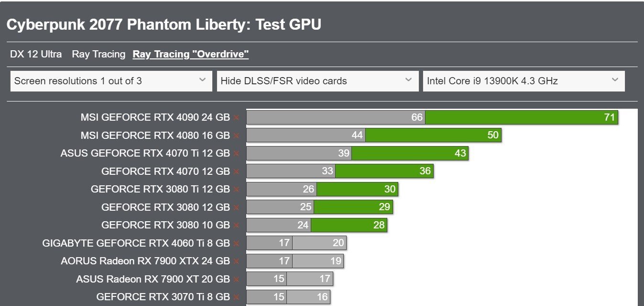This screenshot has height=306, width=644.
Task: Click the green 71 fps bar of RTX 4090
Action: (x=522, y=117)
